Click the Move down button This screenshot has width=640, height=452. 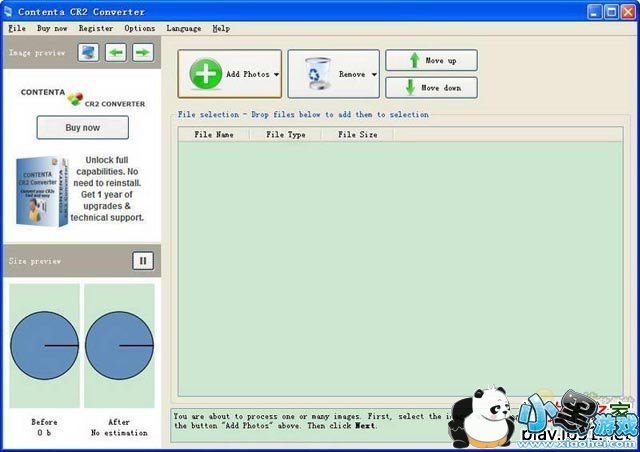point(431,88)
